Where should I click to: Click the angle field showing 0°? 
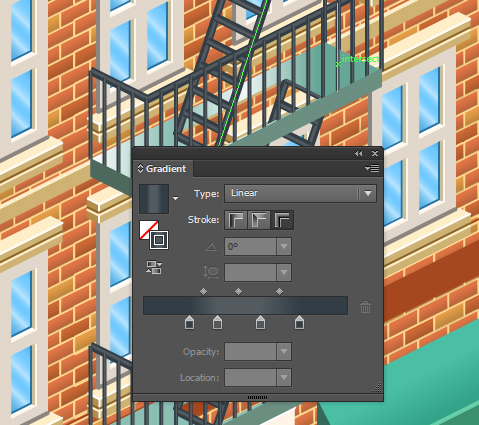coord(251,247)
